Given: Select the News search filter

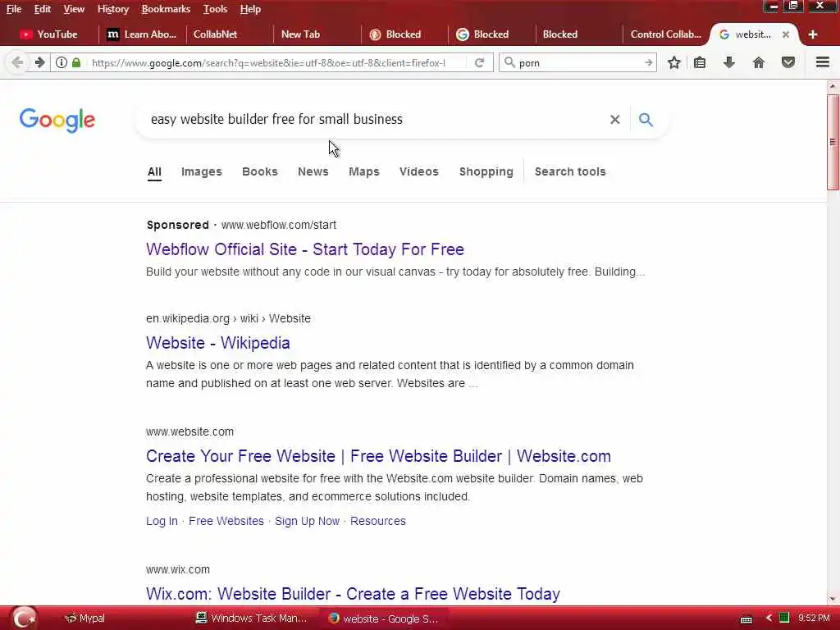Looking at the screenshot, I should coord(313,171).
